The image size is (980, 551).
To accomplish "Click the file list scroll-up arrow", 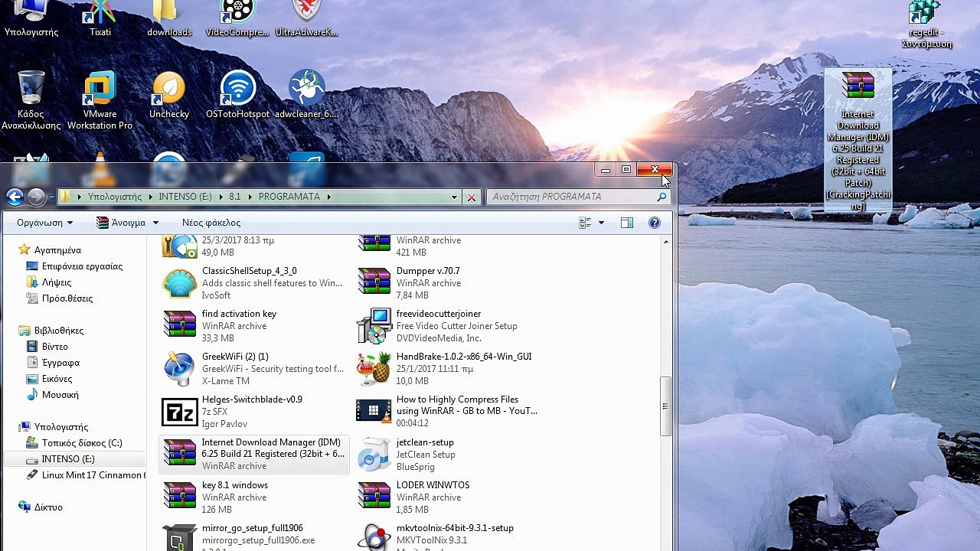I will pos(665,242).
